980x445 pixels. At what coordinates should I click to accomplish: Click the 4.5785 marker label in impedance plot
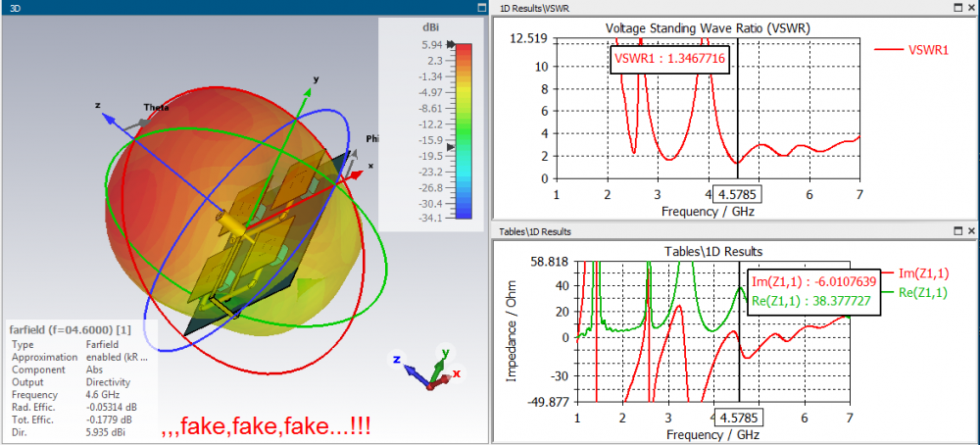pos(739,417)
